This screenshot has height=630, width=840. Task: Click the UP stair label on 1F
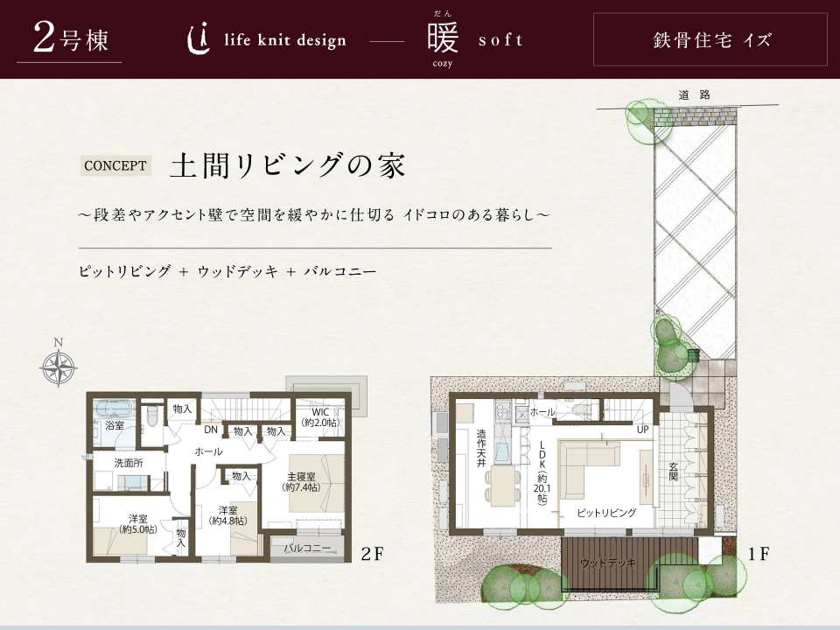643,430
